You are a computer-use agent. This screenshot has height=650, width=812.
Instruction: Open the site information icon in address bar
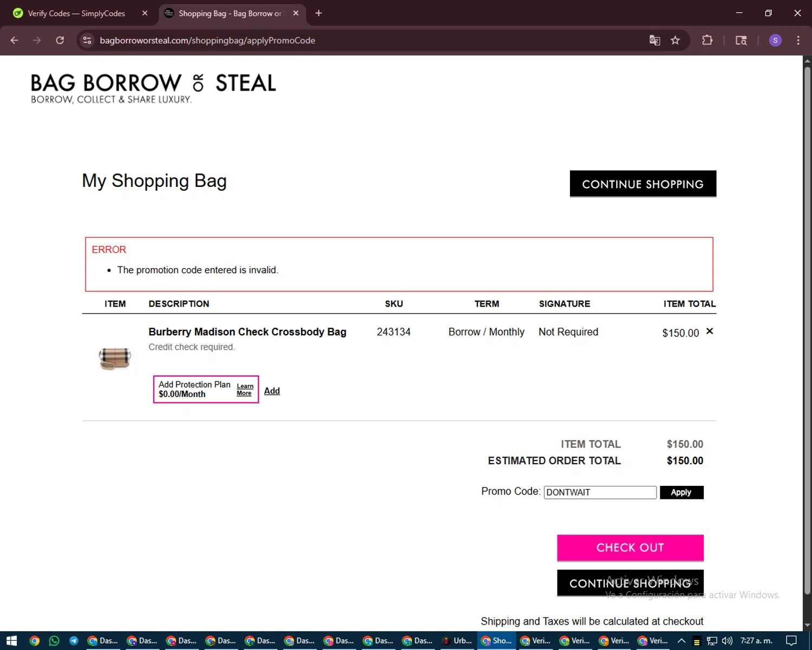(x=87, y=40)
